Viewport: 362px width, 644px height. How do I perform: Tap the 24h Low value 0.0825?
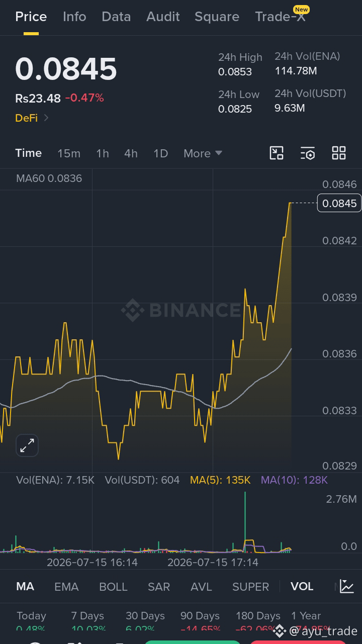coord(235,109)
